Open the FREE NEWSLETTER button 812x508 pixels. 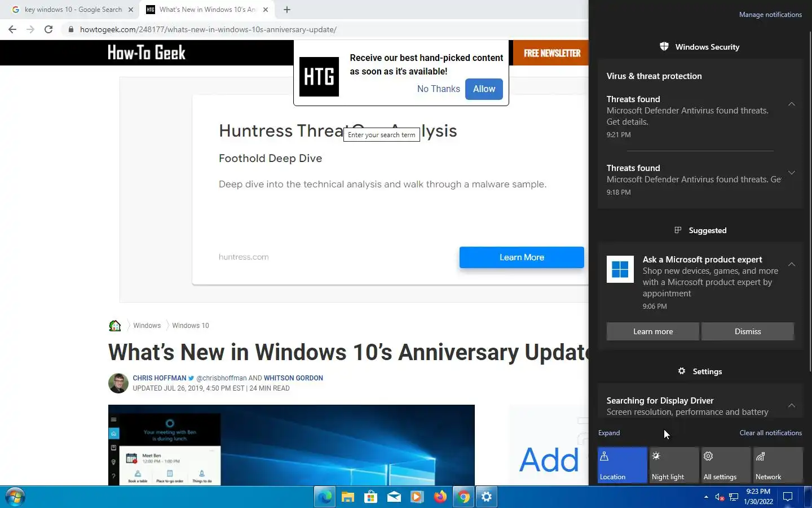[x=551, y=53]
